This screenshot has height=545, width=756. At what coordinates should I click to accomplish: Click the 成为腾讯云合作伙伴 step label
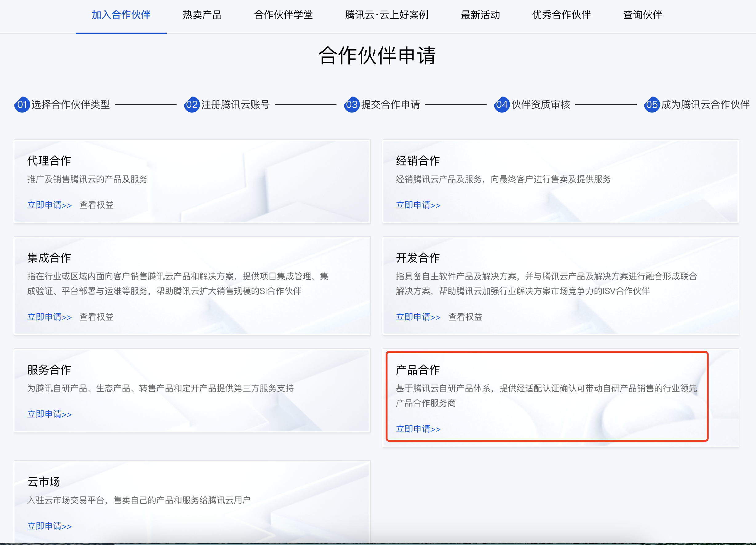point(705,105)
